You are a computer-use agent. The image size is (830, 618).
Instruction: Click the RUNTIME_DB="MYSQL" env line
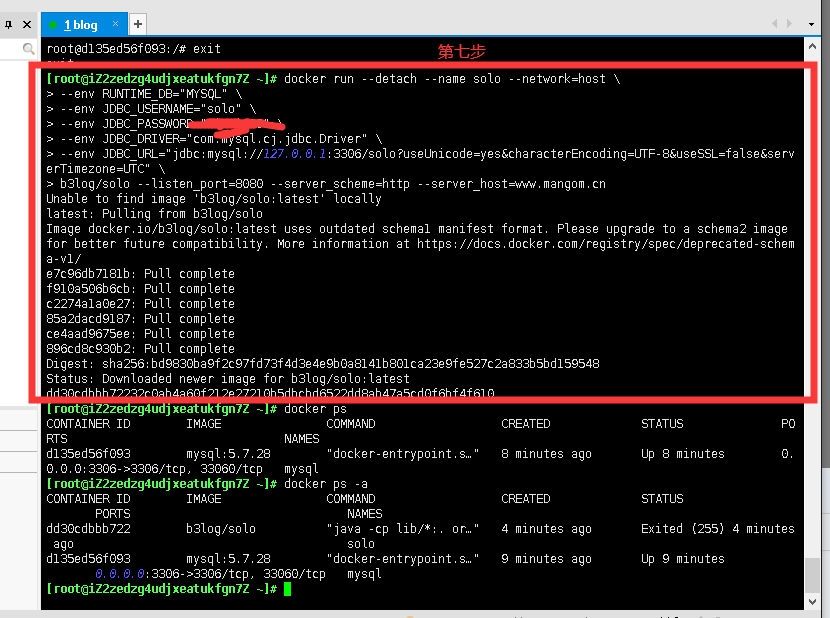click(144, 94)
